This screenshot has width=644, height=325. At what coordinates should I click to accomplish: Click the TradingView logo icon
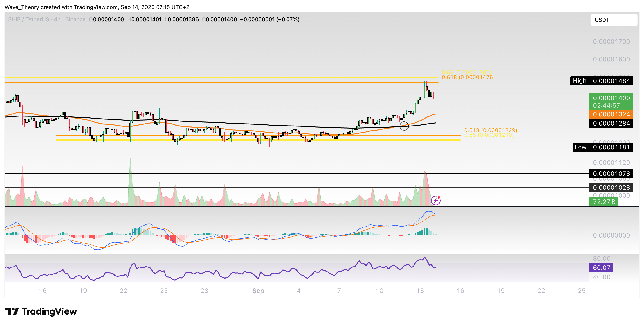point(12,311)
